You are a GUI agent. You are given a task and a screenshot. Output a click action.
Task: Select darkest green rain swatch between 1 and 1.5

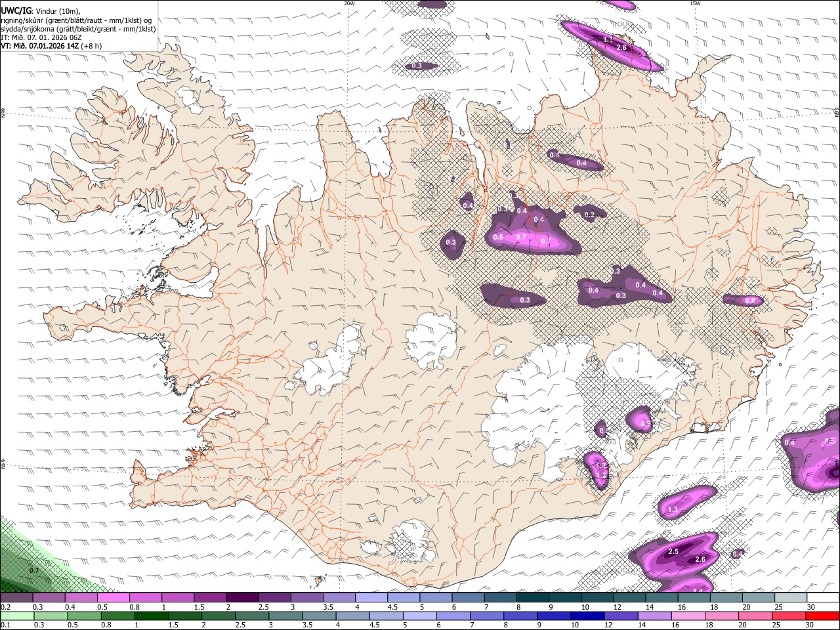(152, 616)
